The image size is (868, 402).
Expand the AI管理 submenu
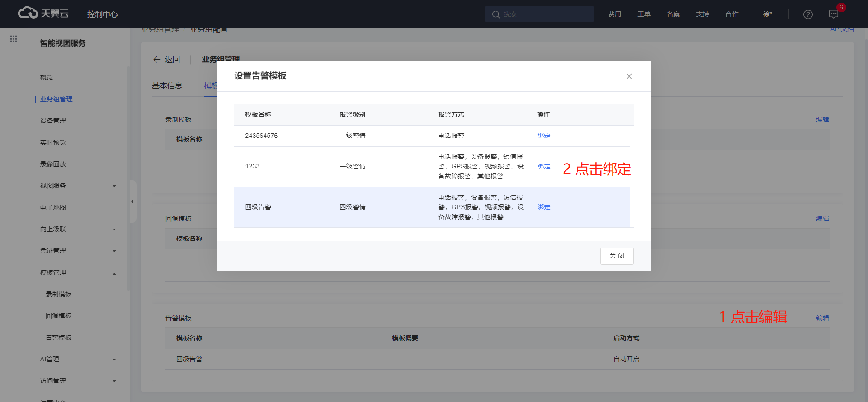[114, 360]
